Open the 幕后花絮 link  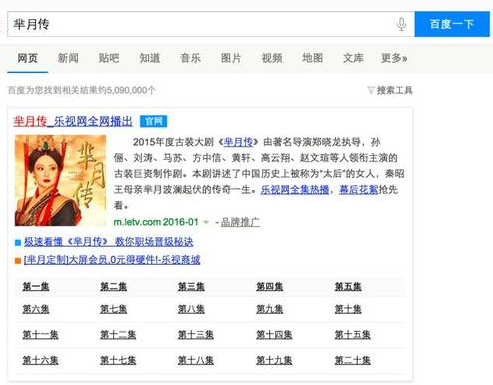pos(358,190)
